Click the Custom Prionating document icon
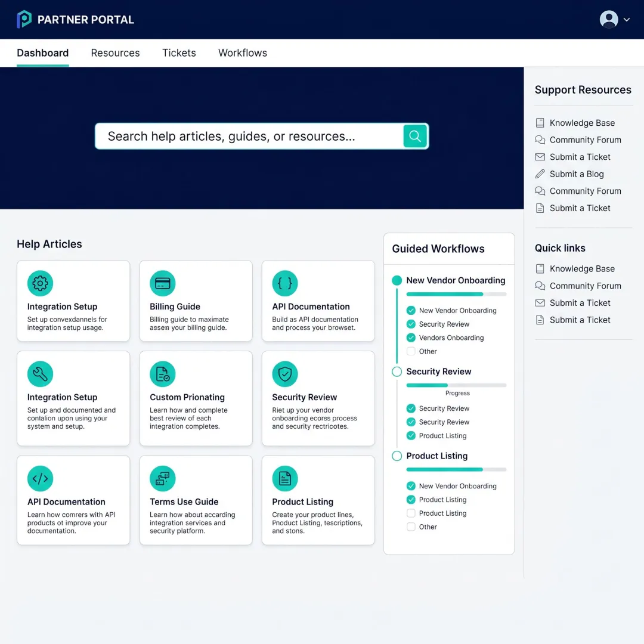This screenshot has height=644, width=644. click(x=162, y=374)
